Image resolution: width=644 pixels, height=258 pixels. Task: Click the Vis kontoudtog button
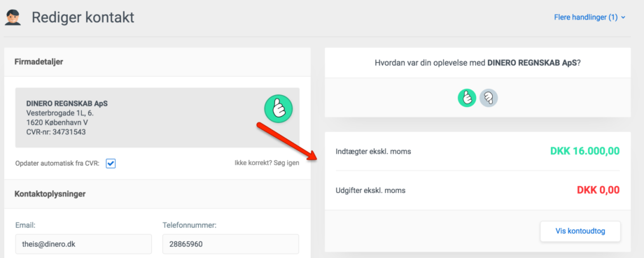click(x=580, y=231)
